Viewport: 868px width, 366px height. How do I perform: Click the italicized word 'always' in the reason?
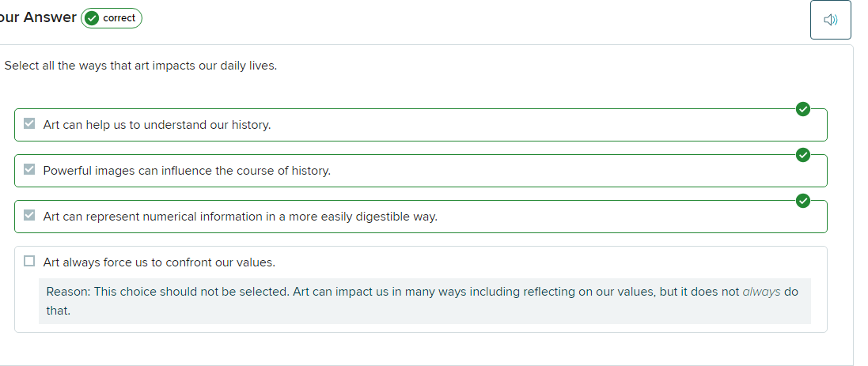[761, 292]
